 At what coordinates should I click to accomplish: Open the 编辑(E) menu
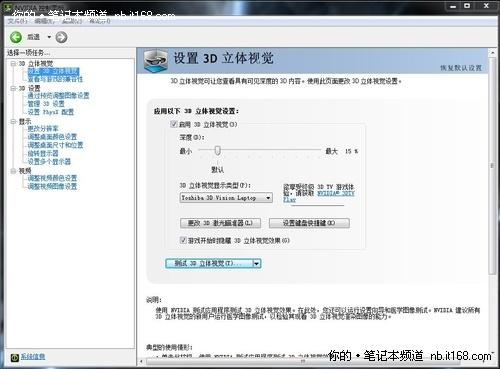pos(44,21)
